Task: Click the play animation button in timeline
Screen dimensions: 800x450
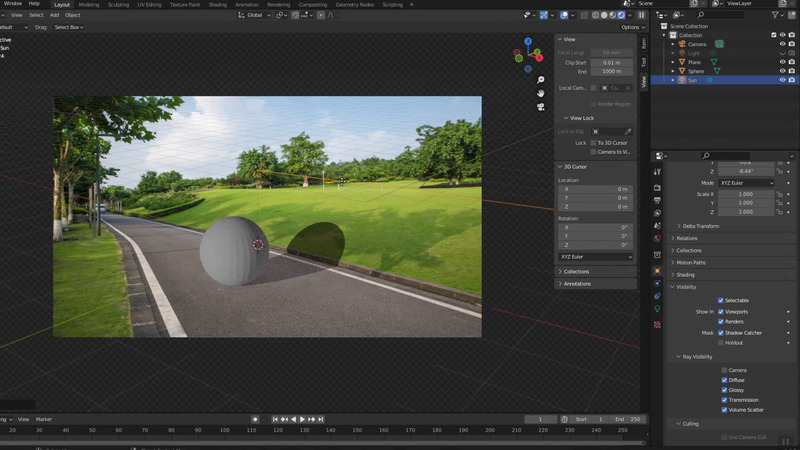Action: (x=302, y=419)
